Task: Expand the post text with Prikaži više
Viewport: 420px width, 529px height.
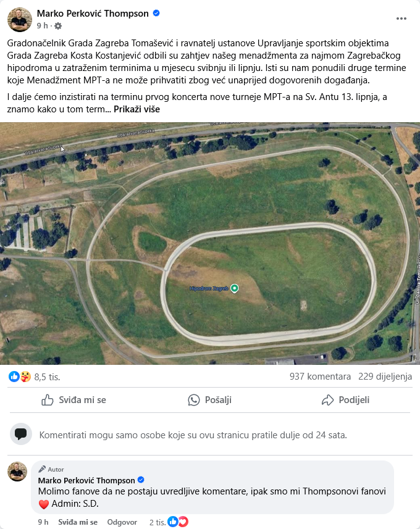Action: click(136, 109)
